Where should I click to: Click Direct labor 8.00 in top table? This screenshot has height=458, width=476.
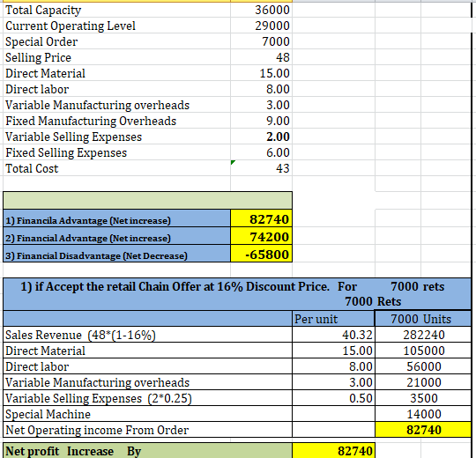(x=261, y=89)
